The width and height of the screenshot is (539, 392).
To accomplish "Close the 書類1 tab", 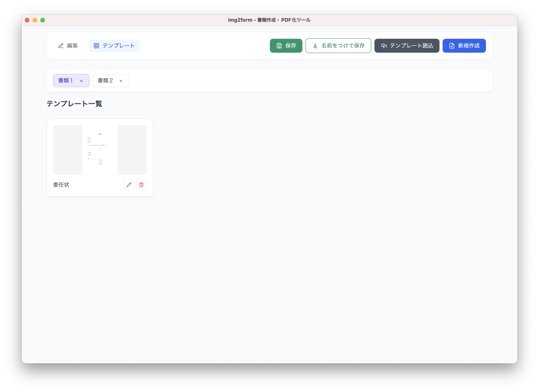I will [81, 81].
